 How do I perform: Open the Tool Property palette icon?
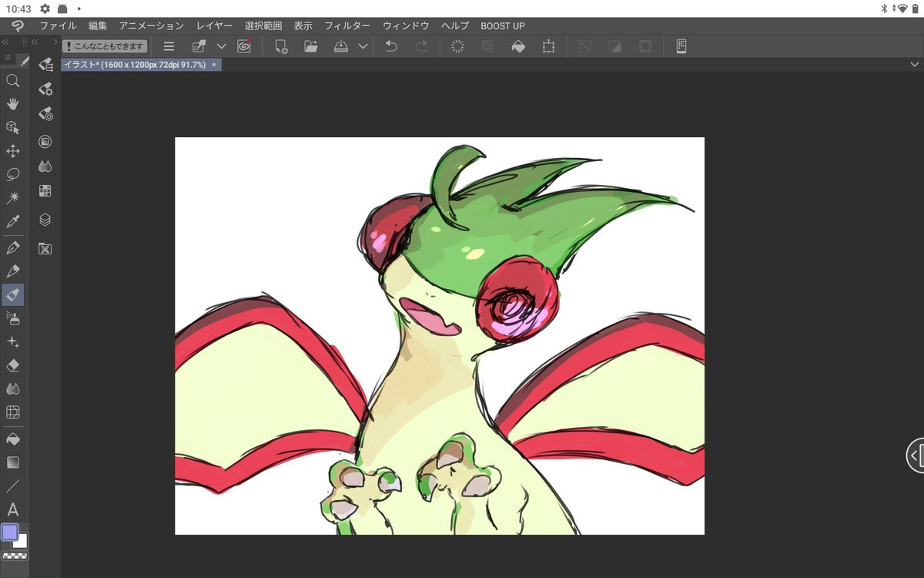(45, 89)
